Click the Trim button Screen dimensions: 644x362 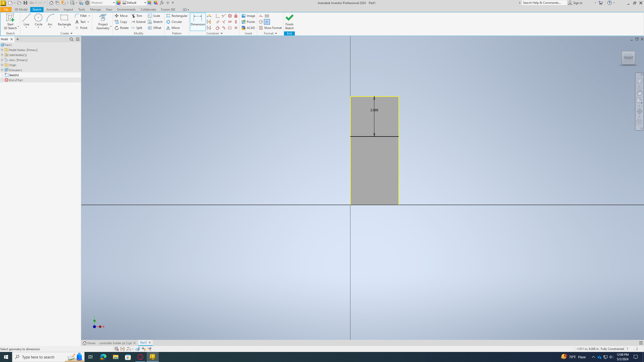137,16
